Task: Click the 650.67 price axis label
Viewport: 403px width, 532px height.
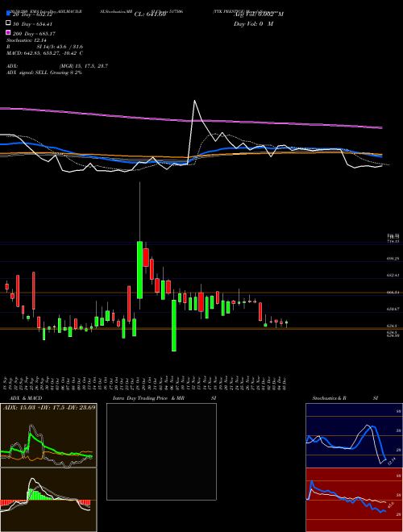Action: pyautogui.click(x=393, y=309)
